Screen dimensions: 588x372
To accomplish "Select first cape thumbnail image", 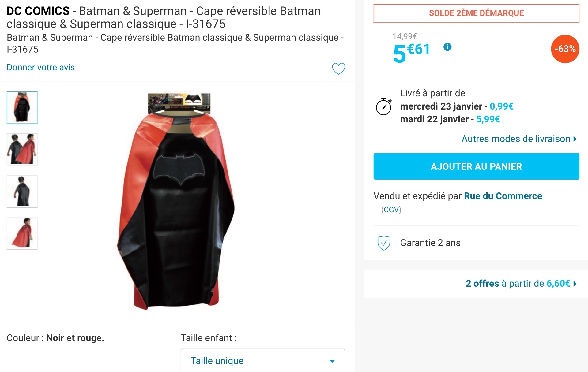I will (x=22, y=108).
